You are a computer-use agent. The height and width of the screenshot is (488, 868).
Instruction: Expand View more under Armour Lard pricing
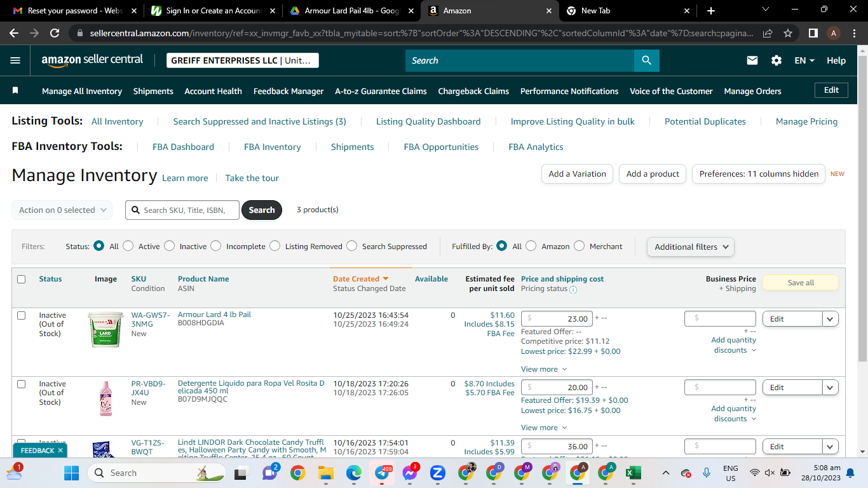coord(544,369)
